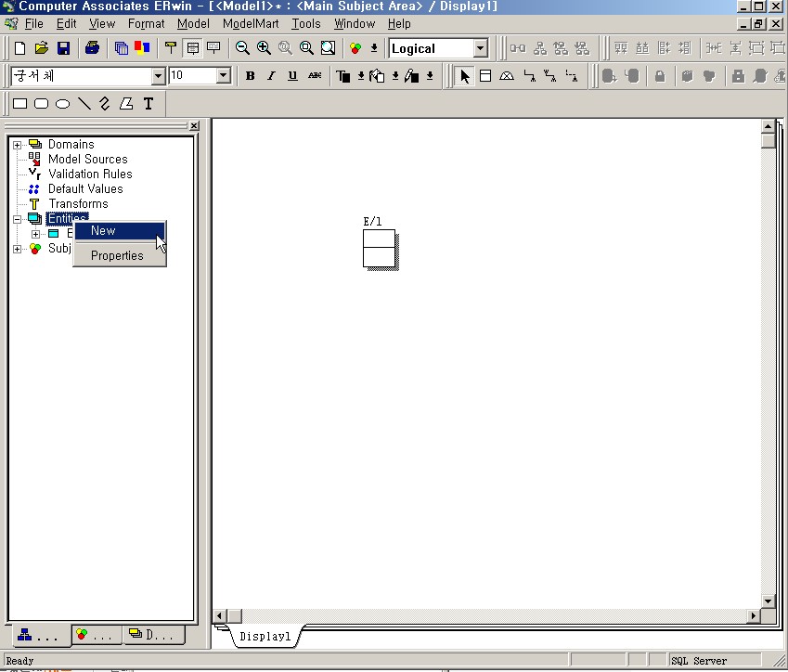Select the pointer (Select) tool

pyautogui.click(x=464, y=76)
